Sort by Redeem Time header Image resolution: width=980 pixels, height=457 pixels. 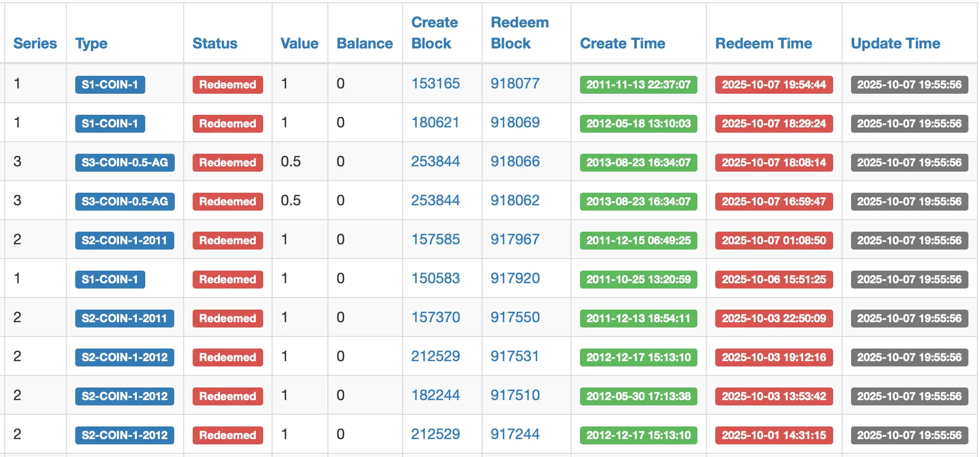pyautogui.click(x=763, y=43)
